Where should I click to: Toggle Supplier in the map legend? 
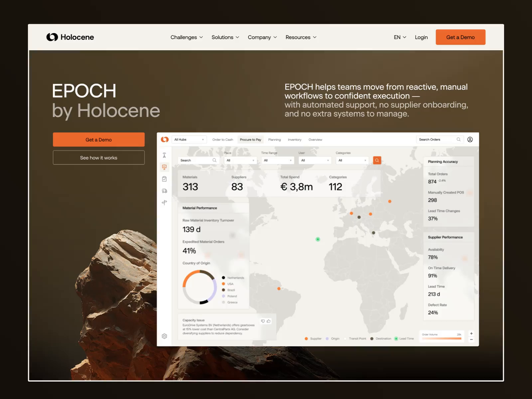tap(313, 339)
